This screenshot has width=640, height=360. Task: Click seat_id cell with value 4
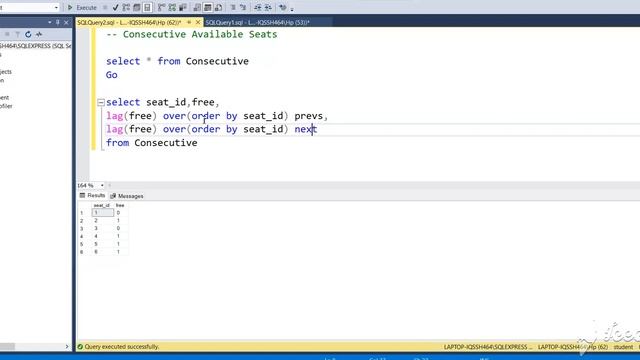[x=102, y=236]
